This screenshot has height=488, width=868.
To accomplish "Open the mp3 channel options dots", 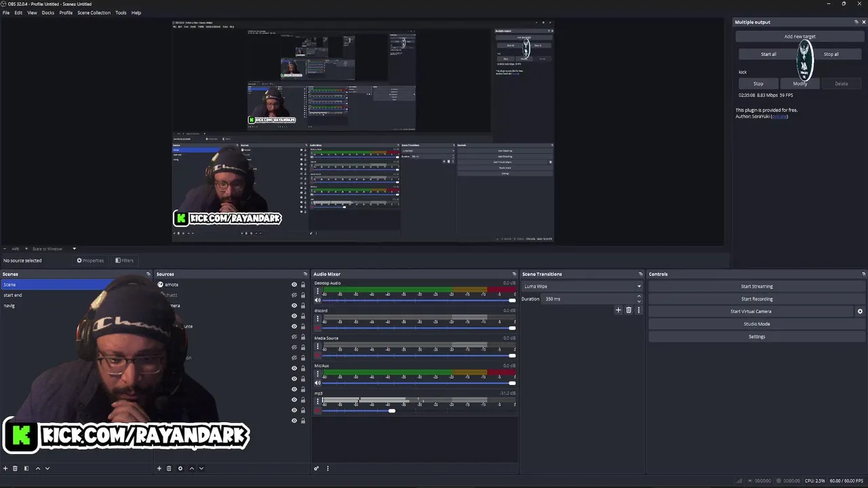I will [x=317, y=402].
